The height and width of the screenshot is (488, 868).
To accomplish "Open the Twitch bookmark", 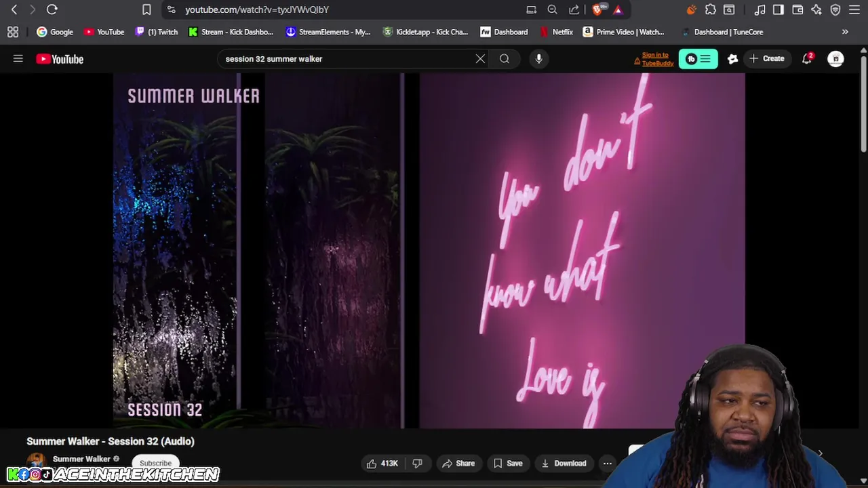I will 157,32.
